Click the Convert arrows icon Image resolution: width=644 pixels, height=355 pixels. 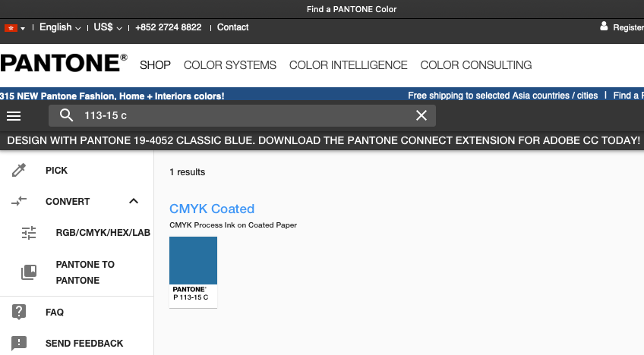point(20,201)
